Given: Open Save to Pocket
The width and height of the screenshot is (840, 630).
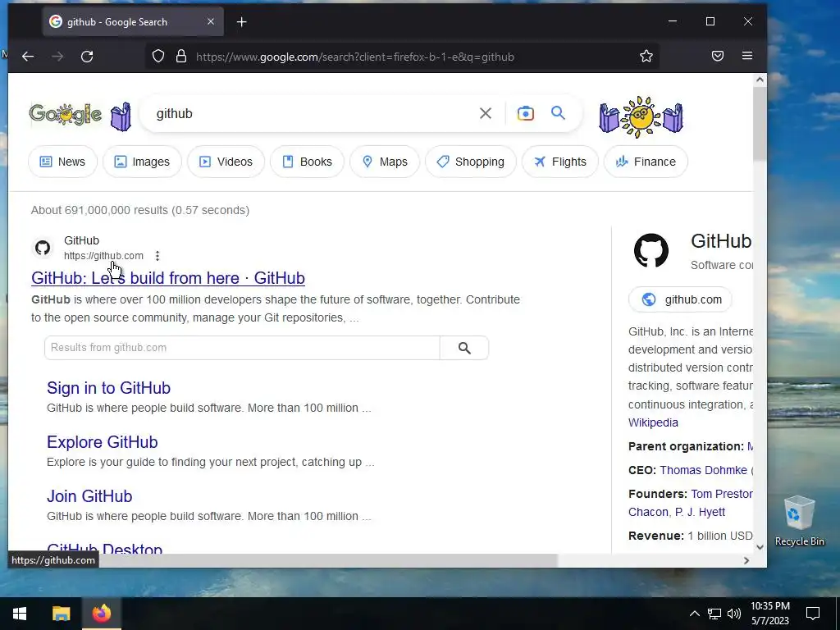Looking at the screenshot, I should coord(718,57).
